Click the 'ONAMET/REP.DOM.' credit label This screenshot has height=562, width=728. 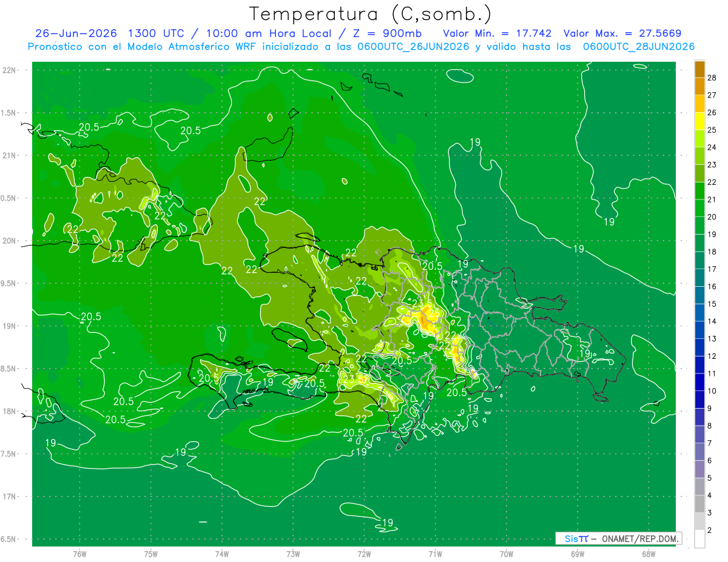641,538
